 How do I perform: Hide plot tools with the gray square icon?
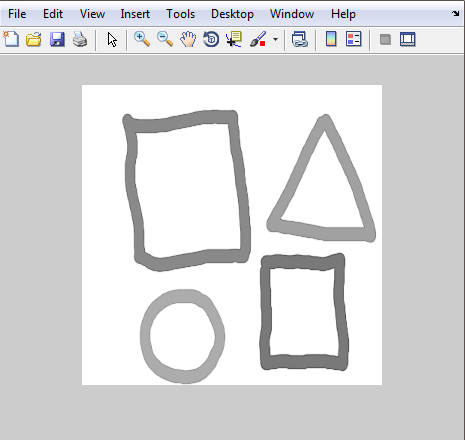tap(385, 40)
